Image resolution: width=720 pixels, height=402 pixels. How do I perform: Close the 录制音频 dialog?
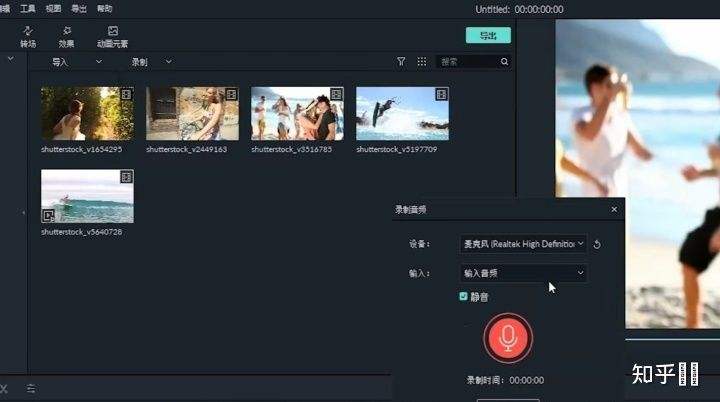coord(614,209)
